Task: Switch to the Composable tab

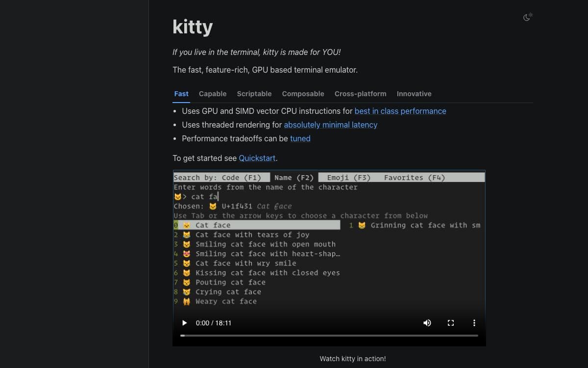Action: [303, 94]
